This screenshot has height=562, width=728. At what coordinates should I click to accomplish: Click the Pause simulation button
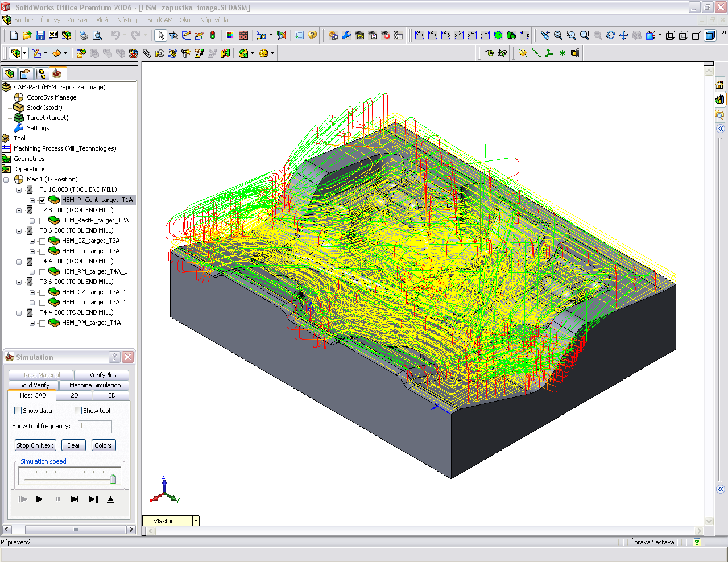pyautogui.click(x=57, y=499)
